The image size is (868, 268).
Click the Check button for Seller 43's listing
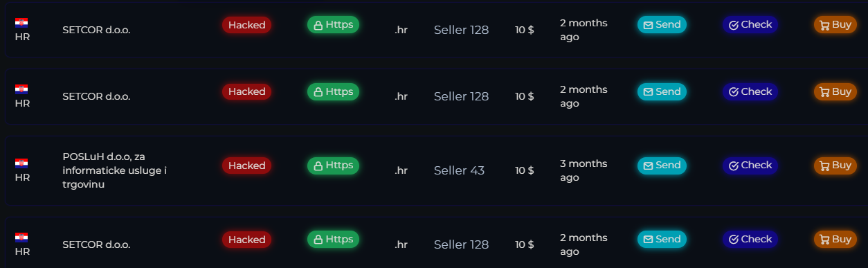(750, 166)
